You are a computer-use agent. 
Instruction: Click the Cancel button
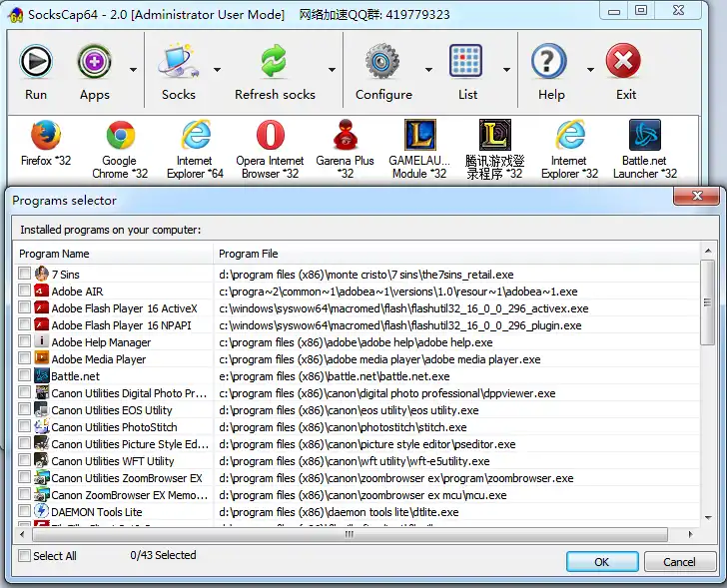[x=679, y=562]
